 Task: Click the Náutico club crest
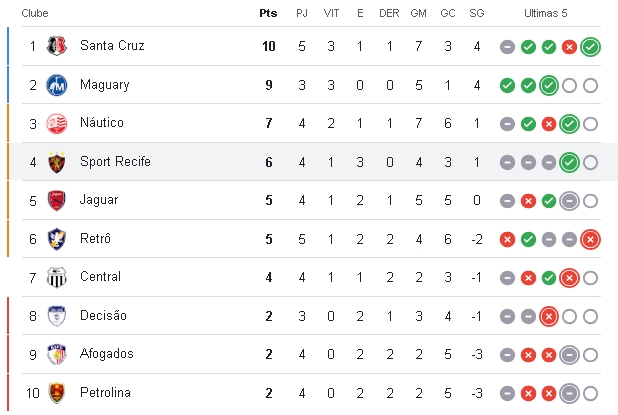56,123
